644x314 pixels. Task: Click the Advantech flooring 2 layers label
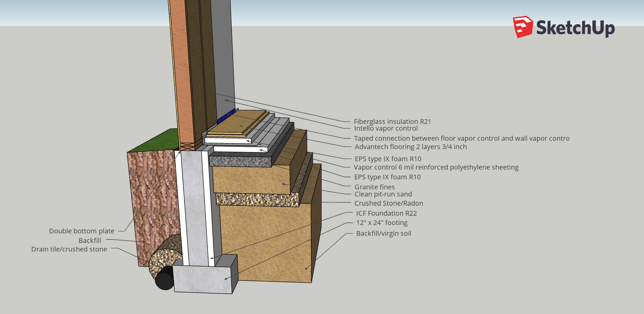pos(411,147)
